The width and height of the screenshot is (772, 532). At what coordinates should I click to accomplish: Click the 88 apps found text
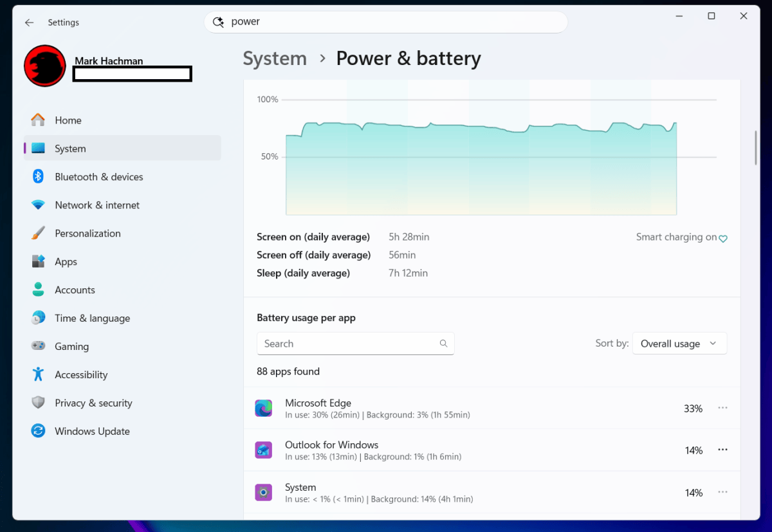click(x=288, y=372)
